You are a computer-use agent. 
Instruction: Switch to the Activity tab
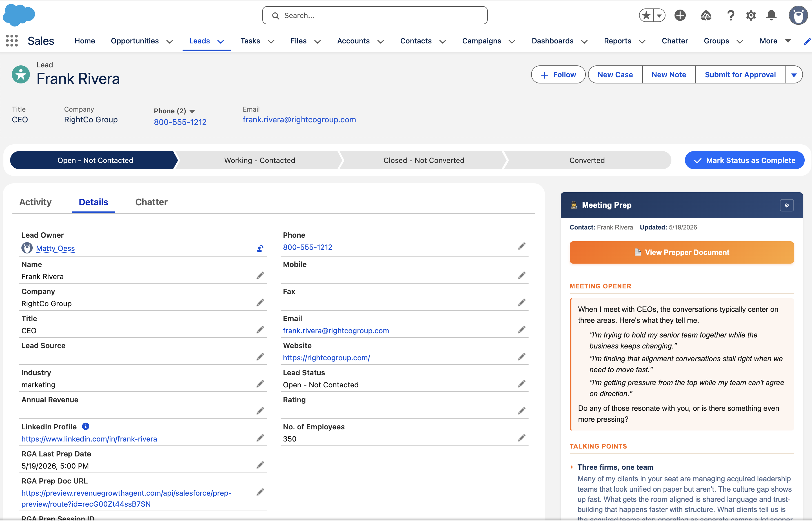(36, 202)
